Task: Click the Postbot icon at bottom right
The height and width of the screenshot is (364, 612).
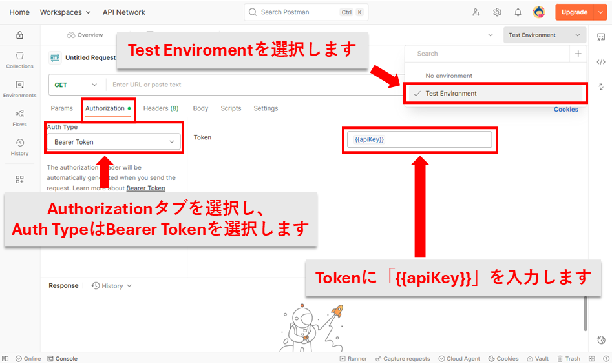Action: 601,340
